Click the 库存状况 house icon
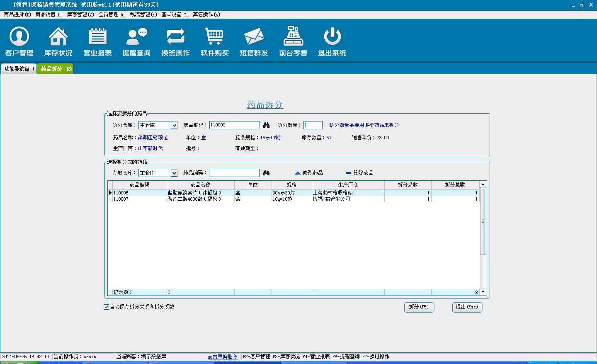 point(58,37)
